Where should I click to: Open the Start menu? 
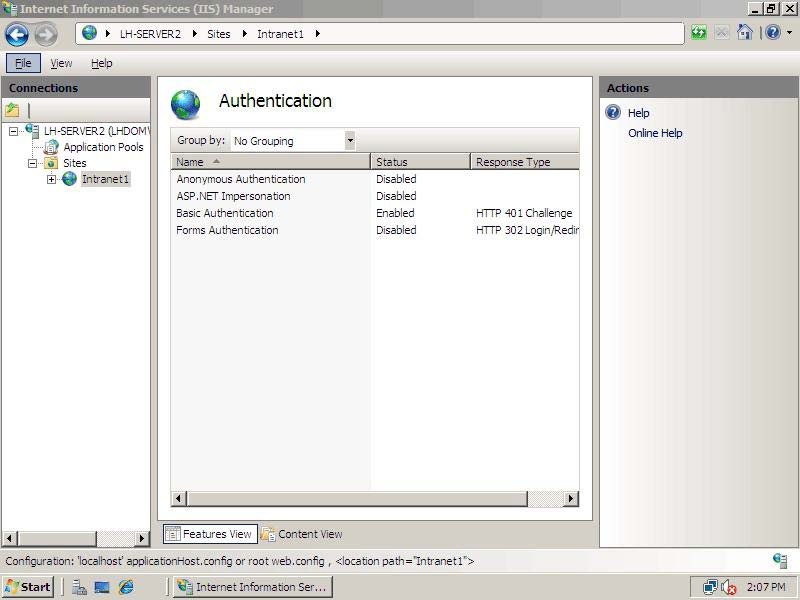pos(28,587)
